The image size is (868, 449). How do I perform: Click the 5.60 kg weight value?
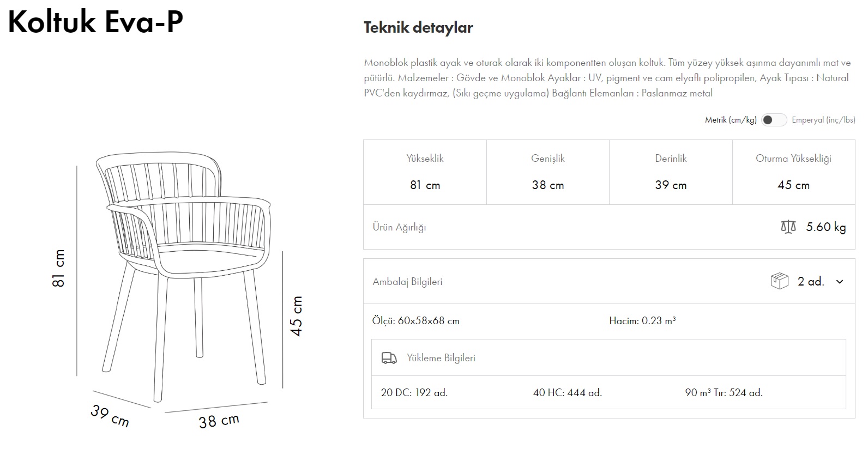click(826, 227)
